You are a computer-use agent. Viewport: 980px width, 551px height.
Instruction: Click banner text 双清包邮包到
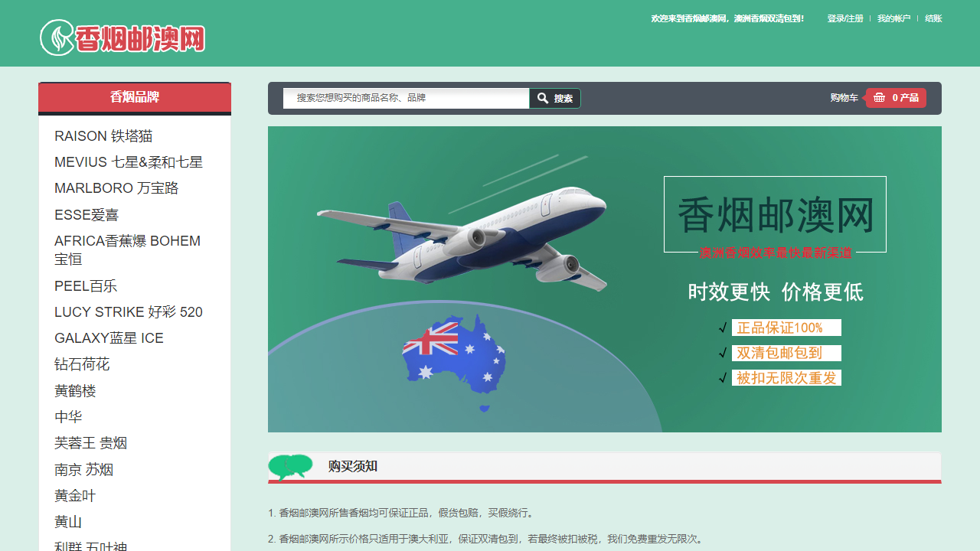tap(786, 353)
